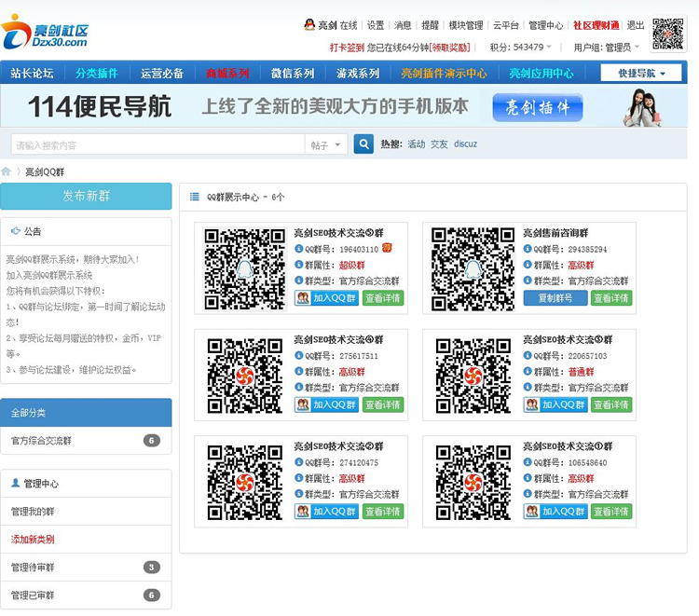Open the 商城系列 nav tab
699x616 pixels.
point(227,73)
